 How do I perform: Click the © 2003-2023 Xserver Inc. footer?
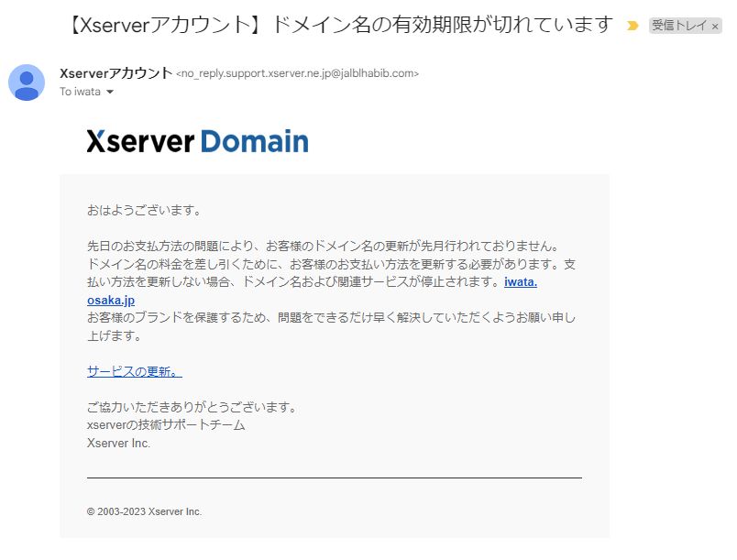coord(144,511)
